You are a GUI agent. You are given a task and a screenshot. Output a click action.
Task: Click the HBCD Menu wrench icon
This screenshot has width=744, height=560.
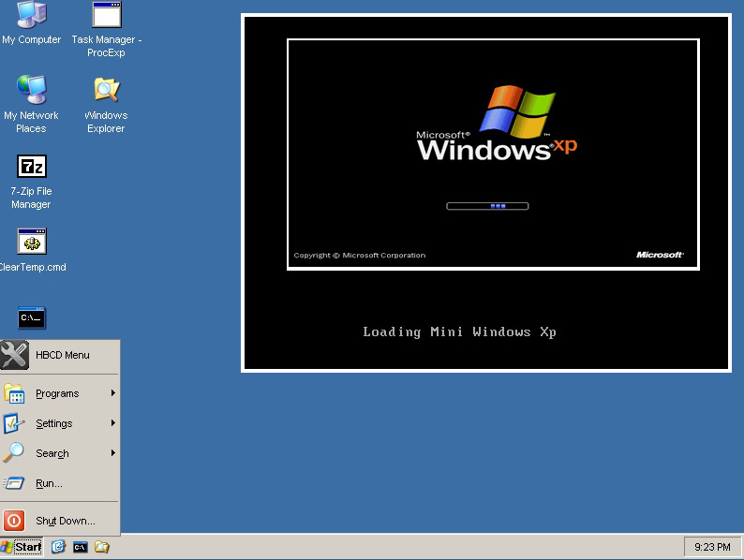click(14, 355)
